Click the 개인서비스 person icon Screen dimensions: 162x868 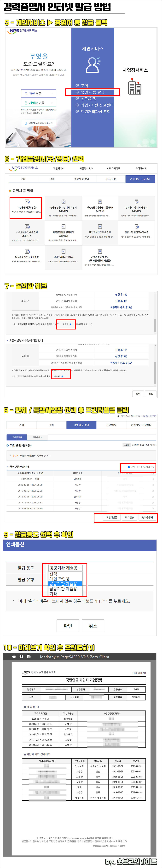coord(93,65)
